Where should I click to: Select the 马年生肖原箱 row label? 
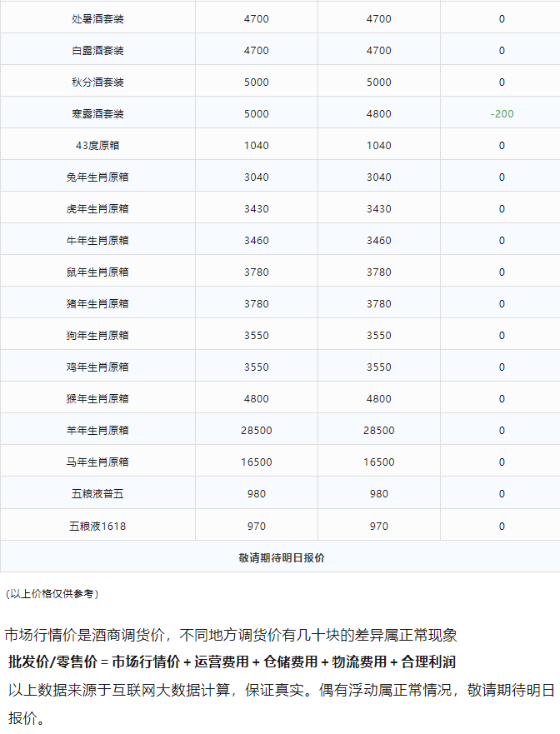point(97,462)
